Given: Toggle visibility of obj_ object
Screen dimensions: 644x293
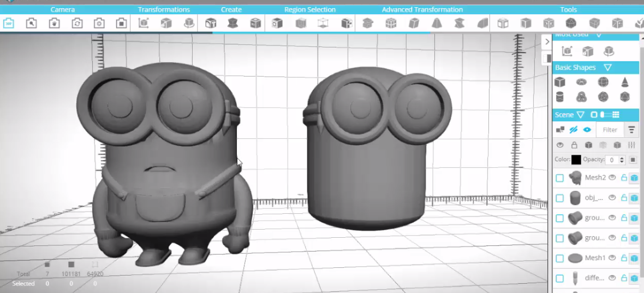Looking at the screenshot, I should tap(612, 197).
